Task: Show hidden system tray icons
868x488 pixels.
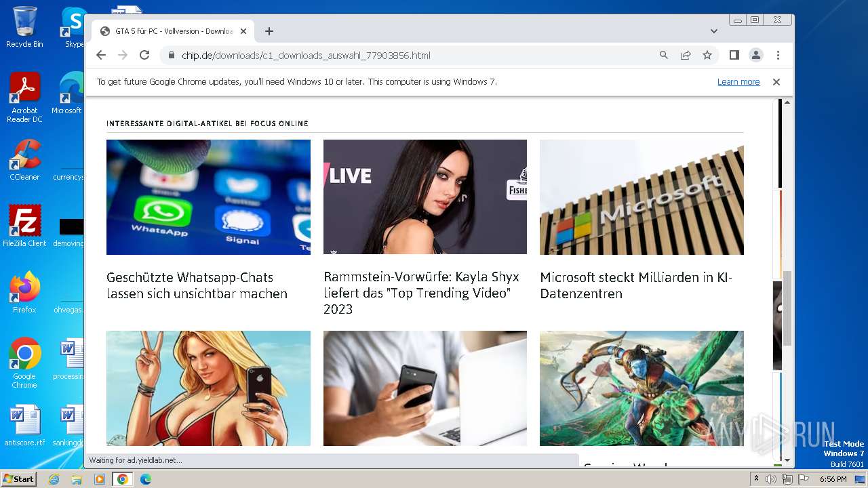Action: click(757, 479)
